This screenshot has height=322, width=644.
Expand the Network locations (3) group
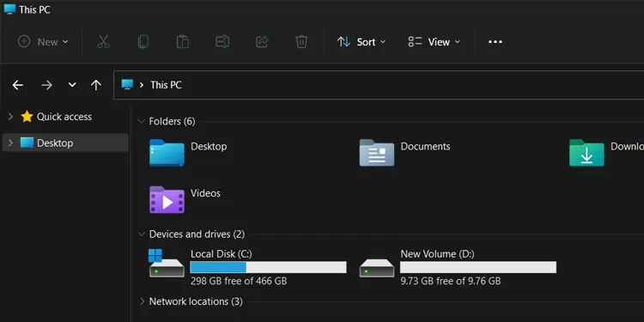click(142, 301)
